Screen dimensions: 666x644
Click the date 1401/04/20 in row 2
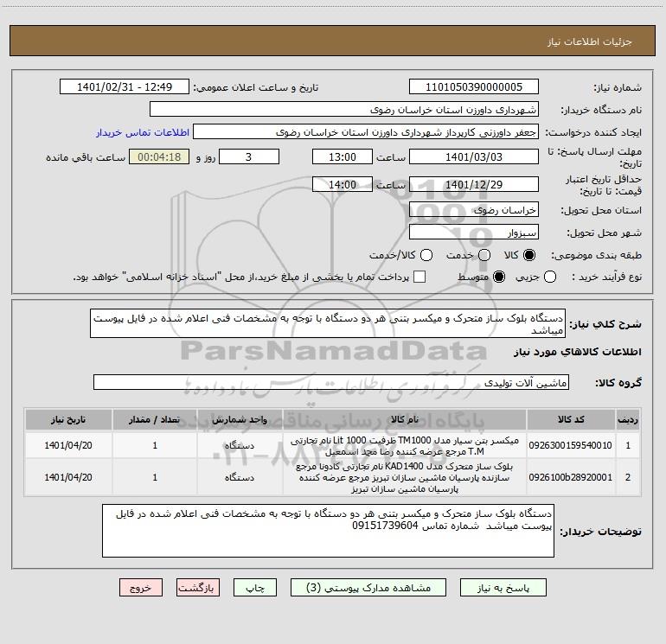68,477
